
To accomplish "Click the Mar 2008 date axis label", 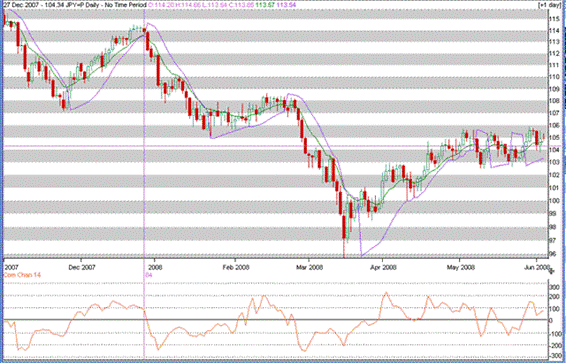I will tap(309, 267).
